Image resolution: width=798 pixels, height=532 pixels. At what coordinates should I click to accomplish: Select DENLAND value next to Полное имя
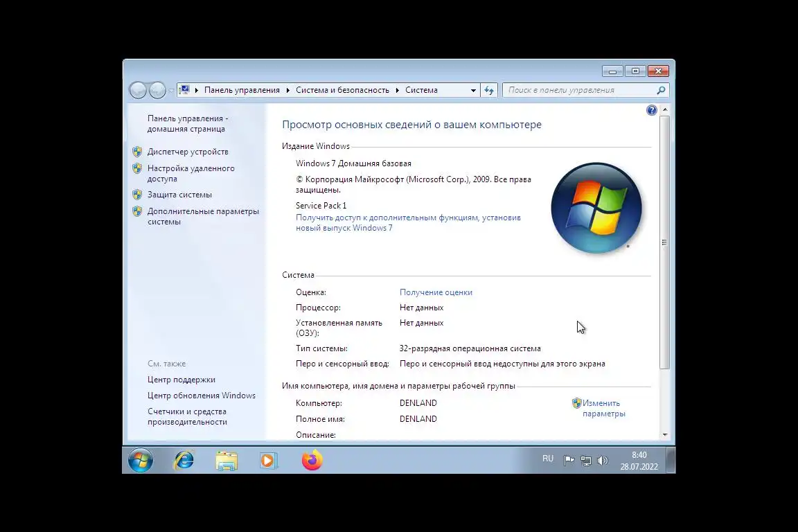[x=418, y=419]
